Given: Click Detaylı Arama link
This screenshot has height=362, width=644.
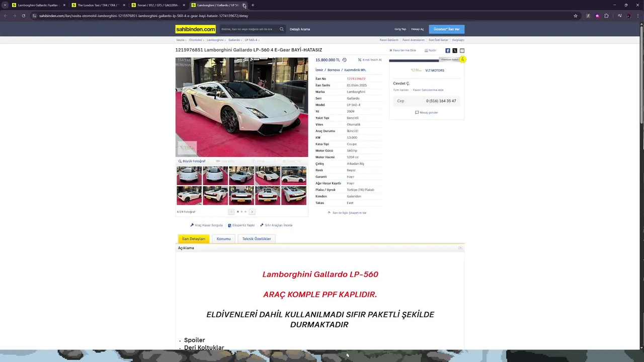Looking at the screenshot, I should [x=300, y=29].
